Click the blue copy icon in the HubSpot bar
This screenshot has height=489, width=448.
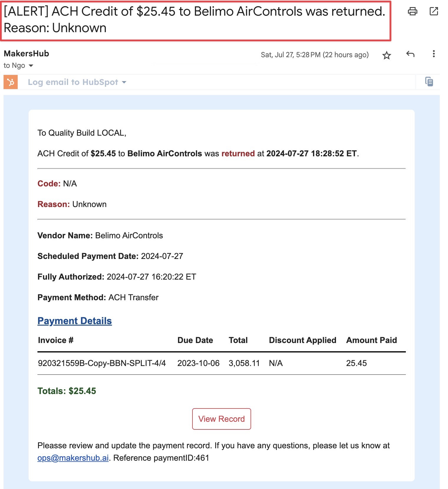(x=429, y=81)
